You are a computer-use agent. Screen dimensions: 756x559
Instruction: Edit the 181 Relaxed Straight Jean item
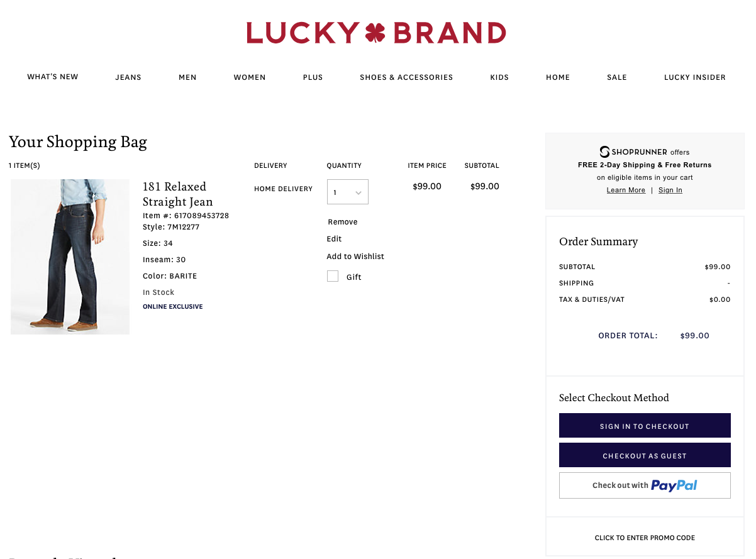tap(335, 239)
